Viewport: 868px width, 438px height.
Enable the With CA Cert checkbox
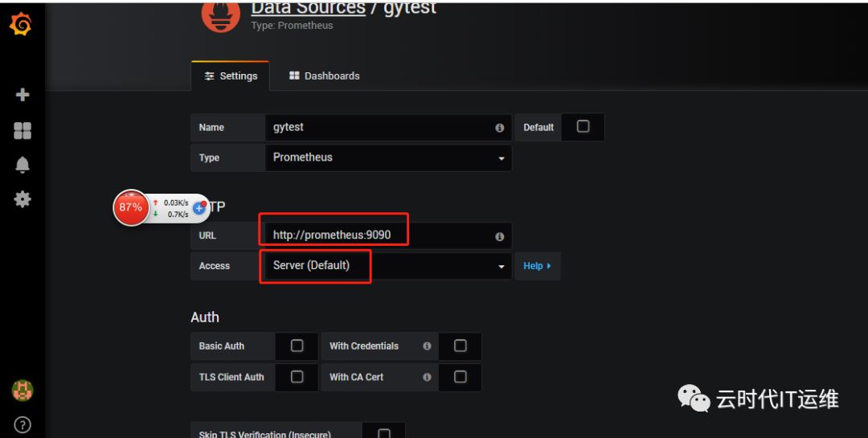[460, 377]
